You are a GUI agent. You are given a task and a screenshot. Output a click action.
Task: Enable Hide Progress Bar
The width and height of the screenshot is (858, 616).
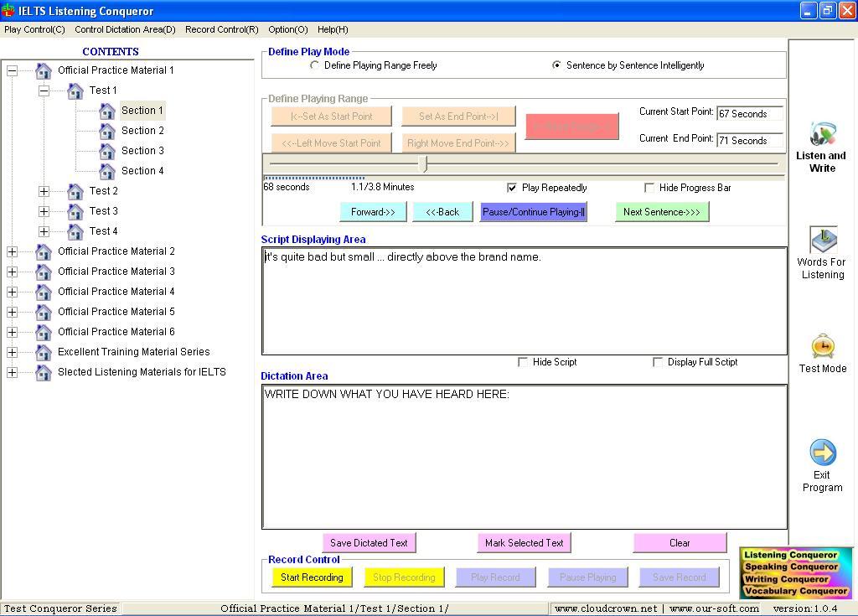(x=649, y=187)
